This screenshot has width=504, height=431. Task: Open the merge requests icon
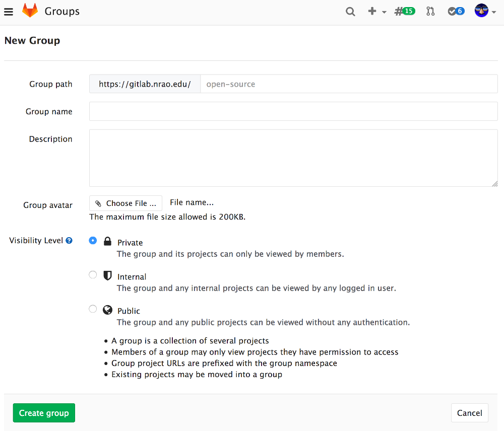tap(430, 12)
